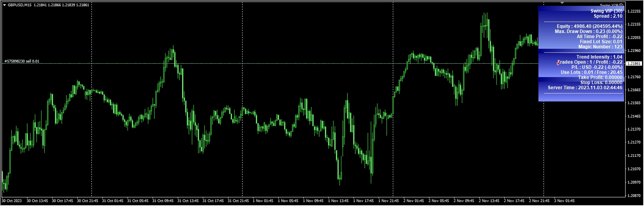Click the 31 Oct 01:45 time axis label
Image resolution: width=644 pixels, height=206 pixels.
coord(113,201)
